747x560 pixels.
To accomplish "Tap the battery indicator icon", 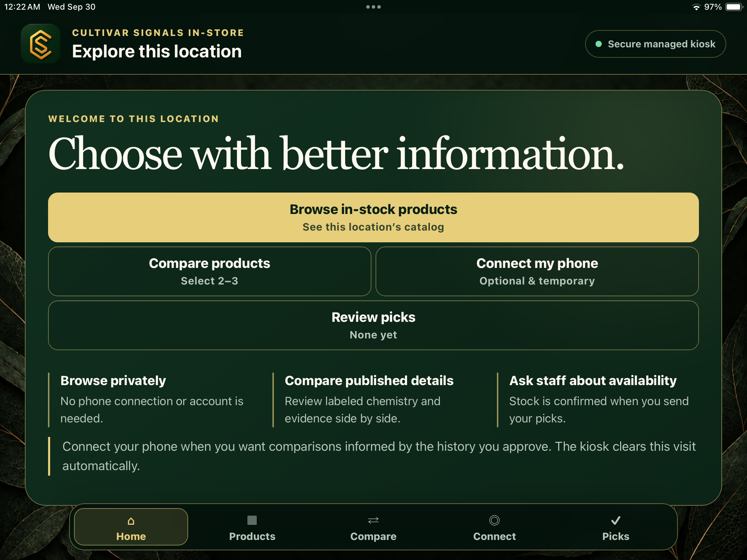I will [734, 7].
